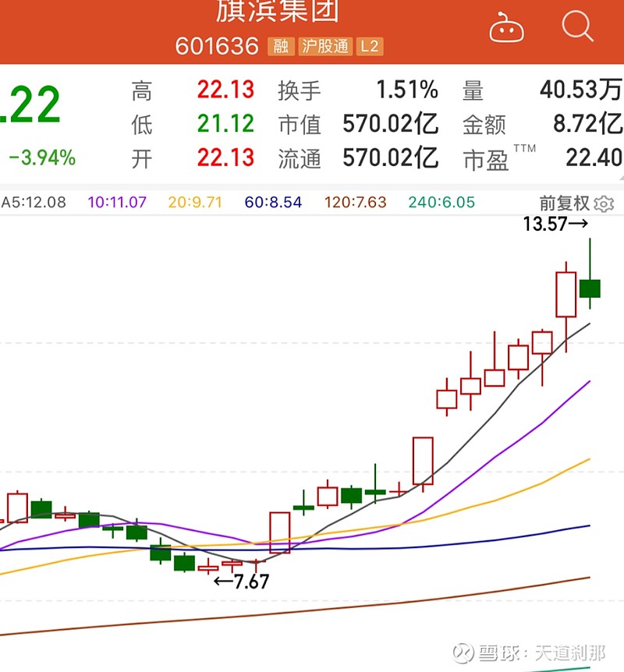Tap the 融 margin tag
The width and height of the screenshot is (624, 672).
coord(281,46)
